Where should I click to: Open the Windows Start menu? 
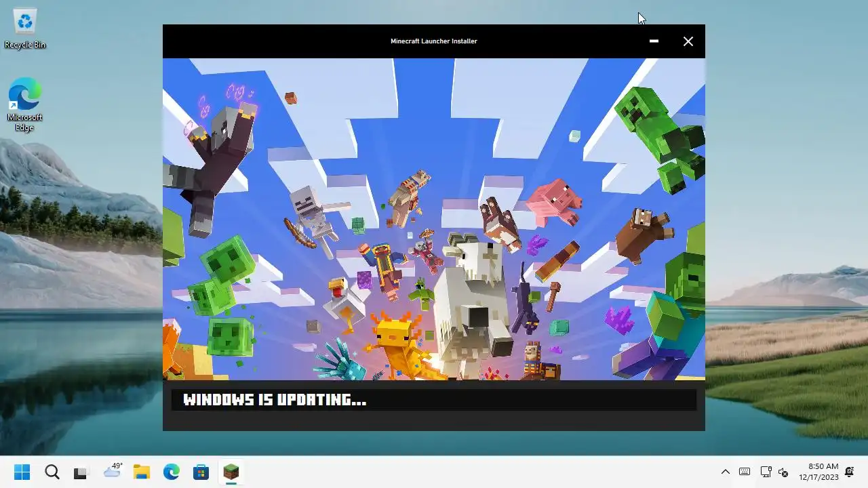click(x=22, y=472)
